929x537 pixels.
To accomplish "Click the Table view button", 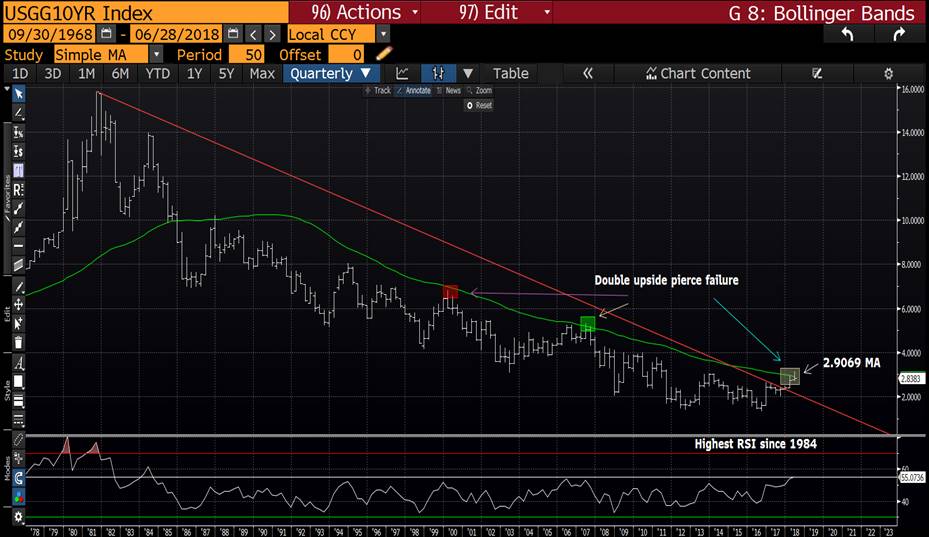I will (x=510, y=73).
